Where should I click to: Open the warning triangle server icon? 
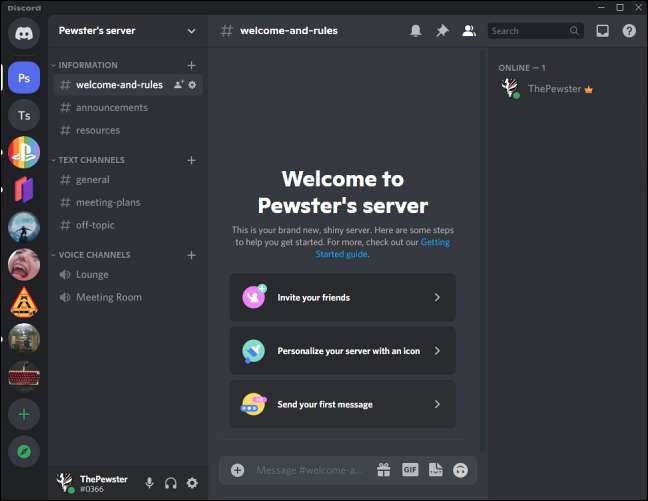24,302
